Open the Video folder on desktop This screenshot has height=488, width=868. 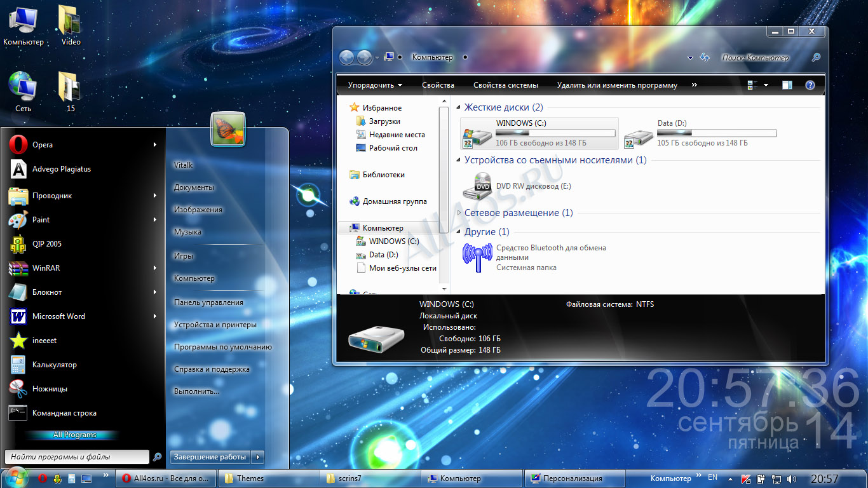[71, 25]
